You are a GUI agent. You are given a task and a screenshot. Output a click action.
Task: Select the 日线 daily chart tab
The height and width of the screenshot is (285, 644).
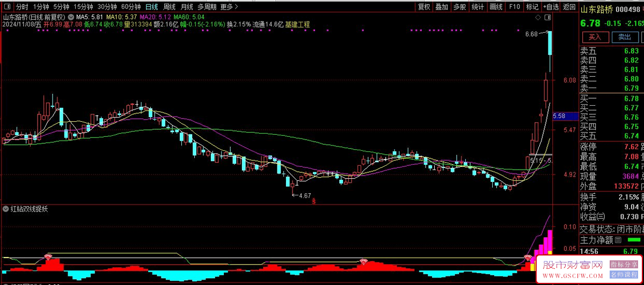[152, 7]
